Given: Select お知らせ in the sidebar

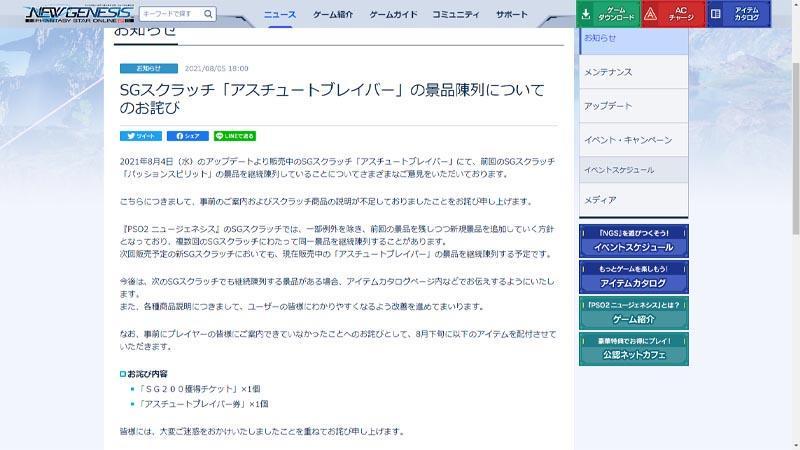Looking at the screenshot, I should [634, 39].
